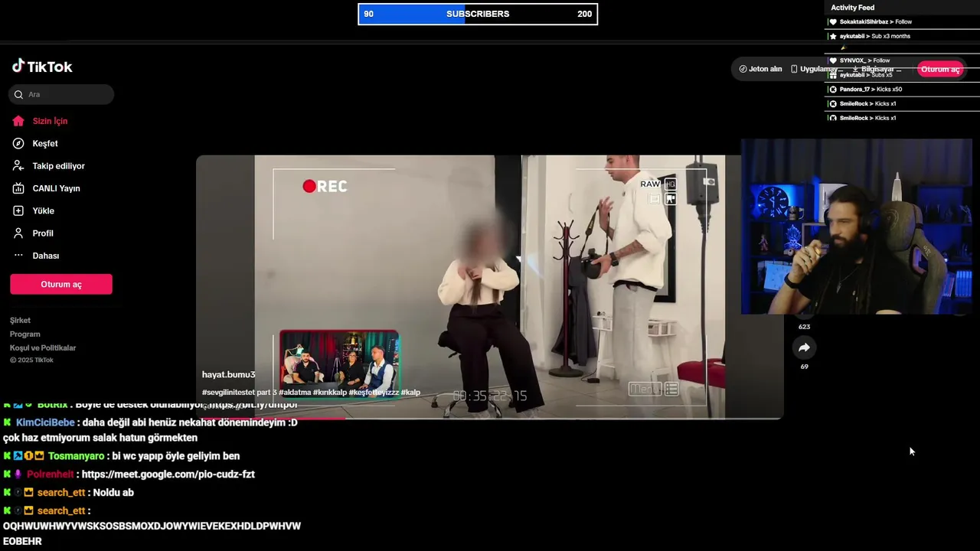Click the green Kick badge beside KimCiciBebe

[x=7, y=422]
